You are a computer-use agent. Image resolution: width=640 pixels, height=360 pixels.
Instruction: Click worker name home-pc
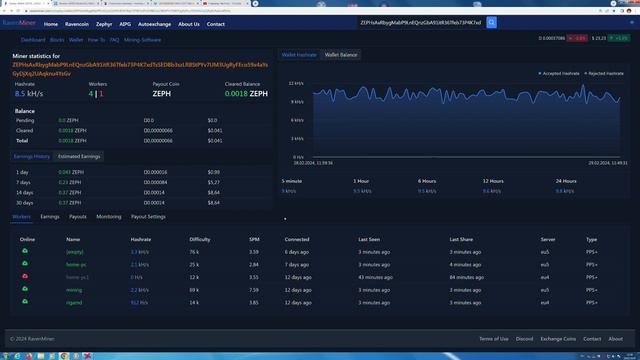tap(76, 264)
